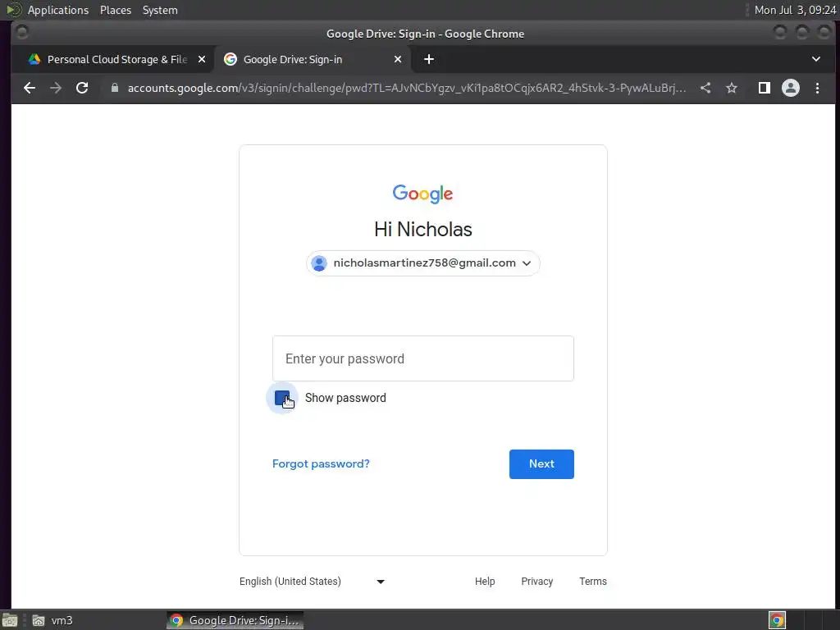Image resolution: width=840 pixels, height=630 pixels.
Task: Click the Hi Nicholas heading
Action: [423, 230]
